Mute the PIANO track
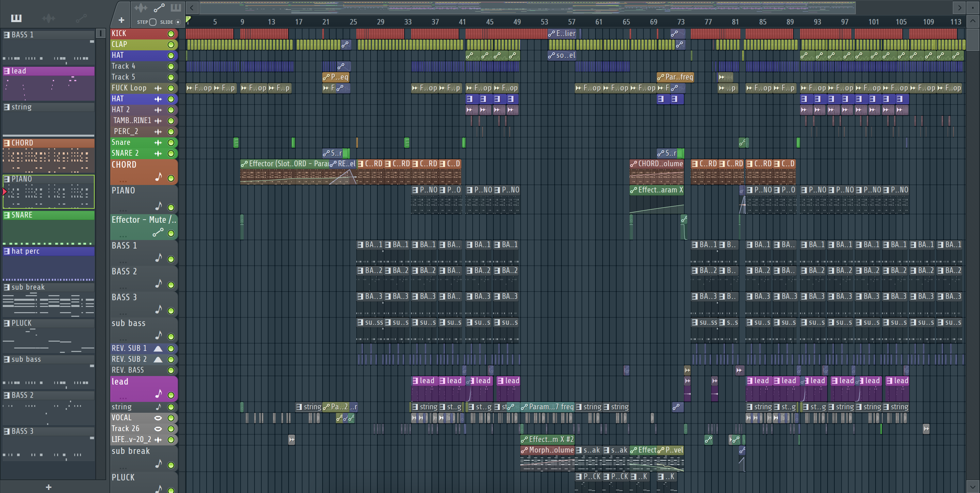Image resolution: width=980 pixels, height=493 pixels. click(x=171, y=207)
